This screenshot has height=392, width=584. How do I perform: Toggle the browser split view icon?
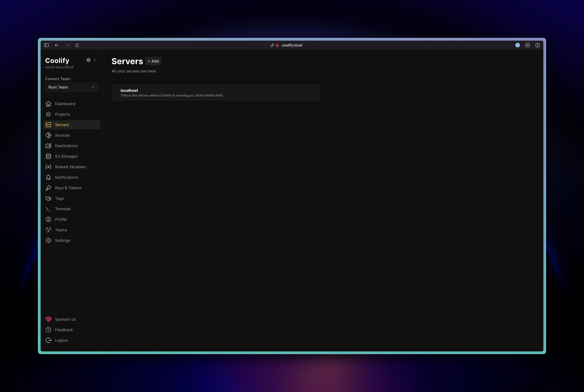point(538,45)
